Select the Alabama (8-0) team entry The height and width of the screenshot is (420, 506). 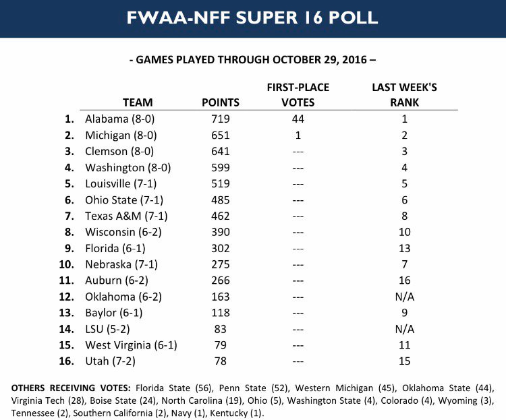click(119, 119)
